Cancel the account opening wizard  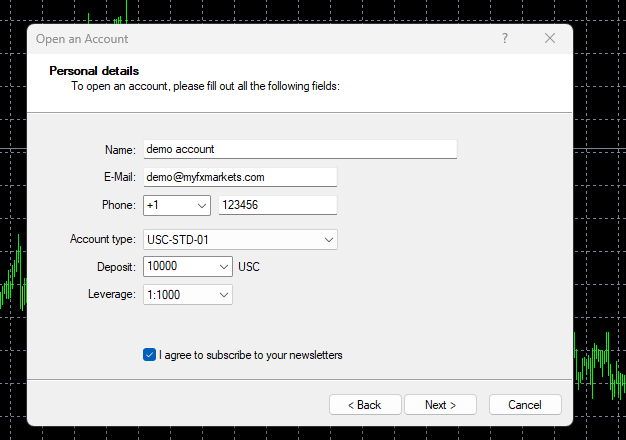pyautogui.click(x=525, y=405)
